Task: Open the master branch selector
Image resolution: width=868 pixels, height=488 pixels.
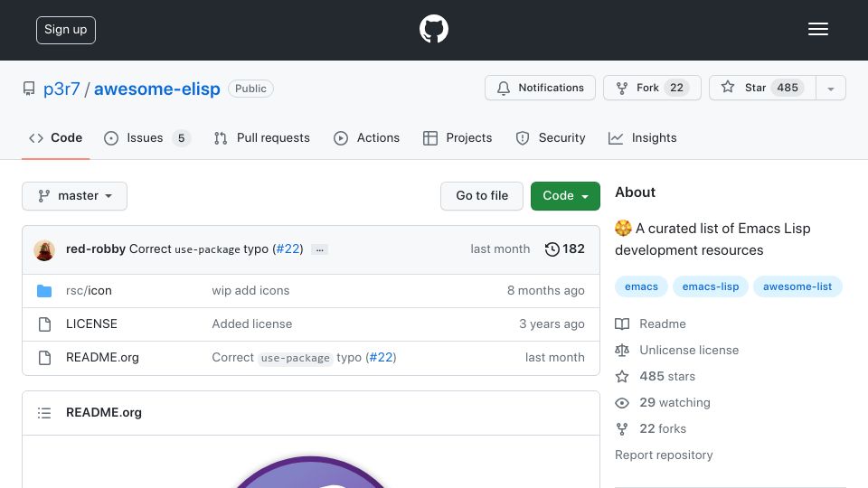Action: [x=75, y=196]
